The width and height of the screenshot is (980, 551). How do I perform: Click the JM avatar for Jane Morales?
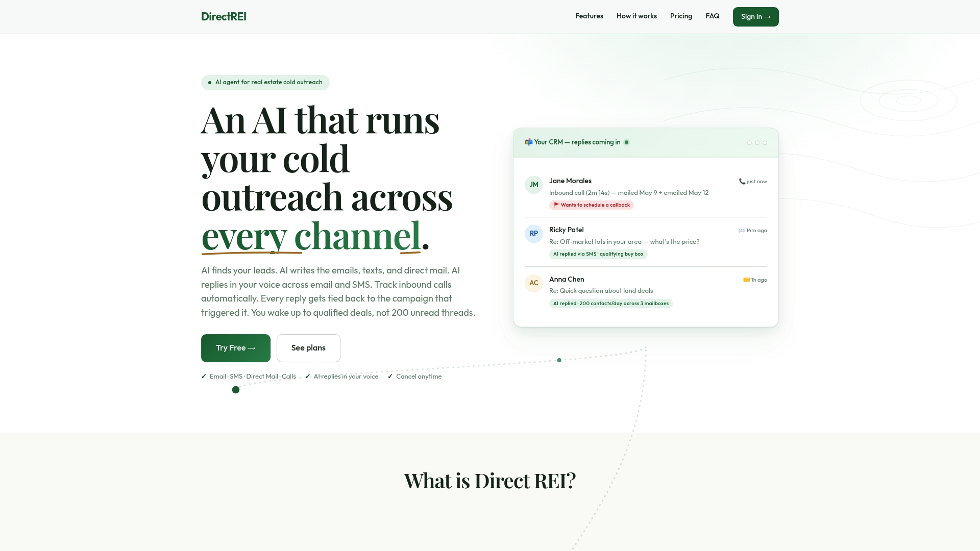pyautogui.click(x=534, y=185)
